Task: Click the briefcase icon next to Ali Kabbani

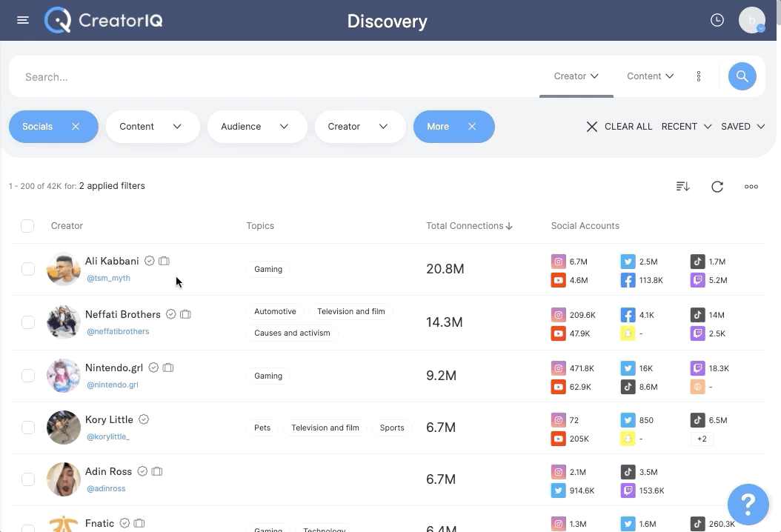Action: [164, 261]
